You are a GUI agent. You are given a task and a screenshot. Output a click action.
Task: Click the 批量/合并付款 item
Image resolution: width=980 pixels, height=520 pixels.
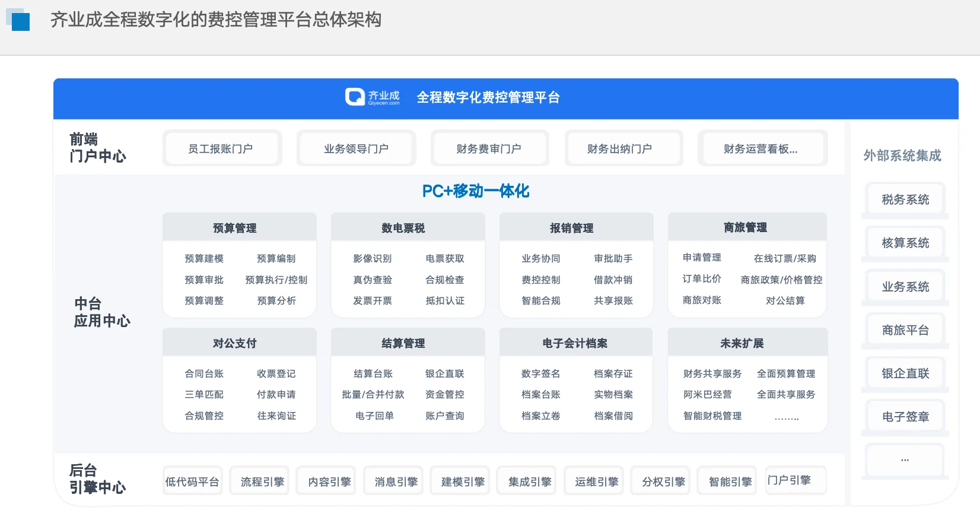[373, 394]
